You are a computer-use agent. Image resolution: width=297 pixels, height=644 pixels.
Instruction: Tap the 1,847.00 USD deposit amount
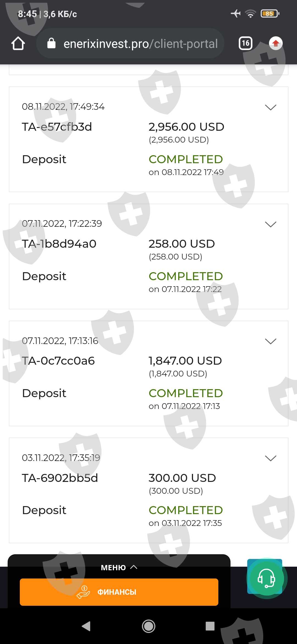coord(185,361)
